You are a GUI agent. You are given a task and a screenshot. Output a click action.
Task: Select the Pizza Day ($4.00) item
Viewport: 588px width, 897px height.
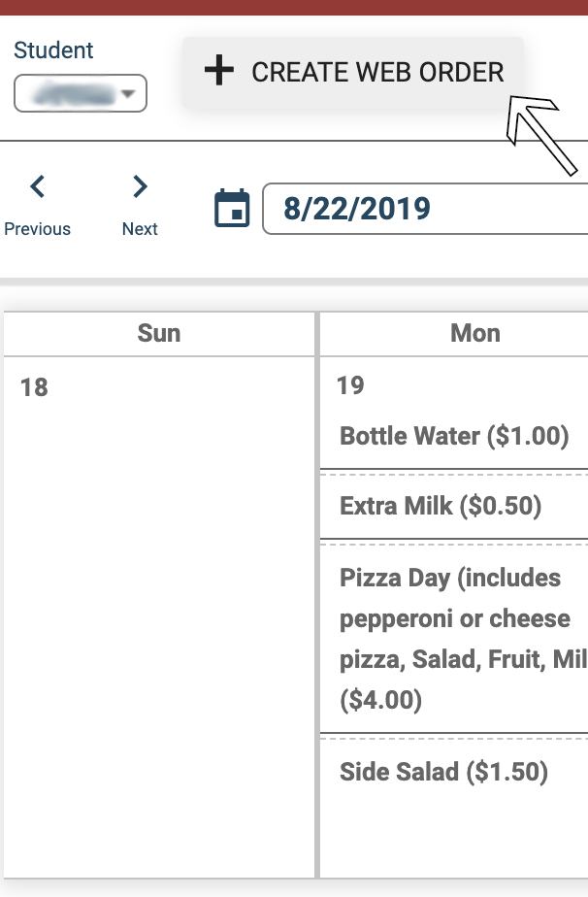click(454, 639)
